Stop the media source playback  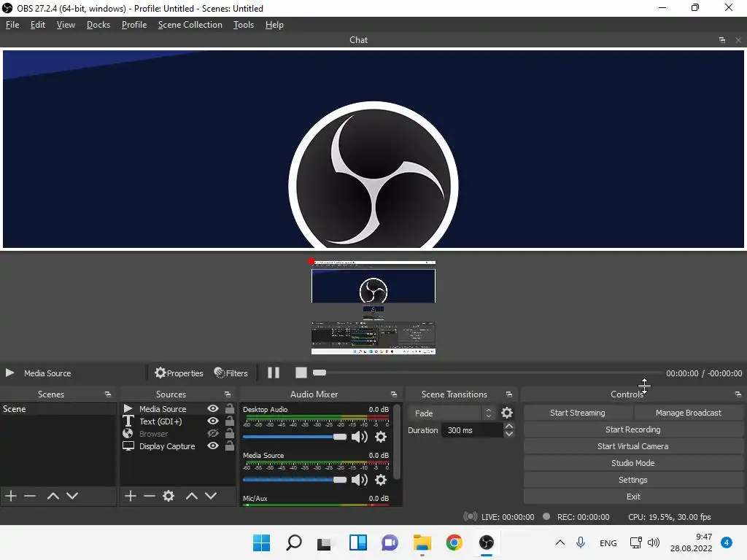coord(301,373)
